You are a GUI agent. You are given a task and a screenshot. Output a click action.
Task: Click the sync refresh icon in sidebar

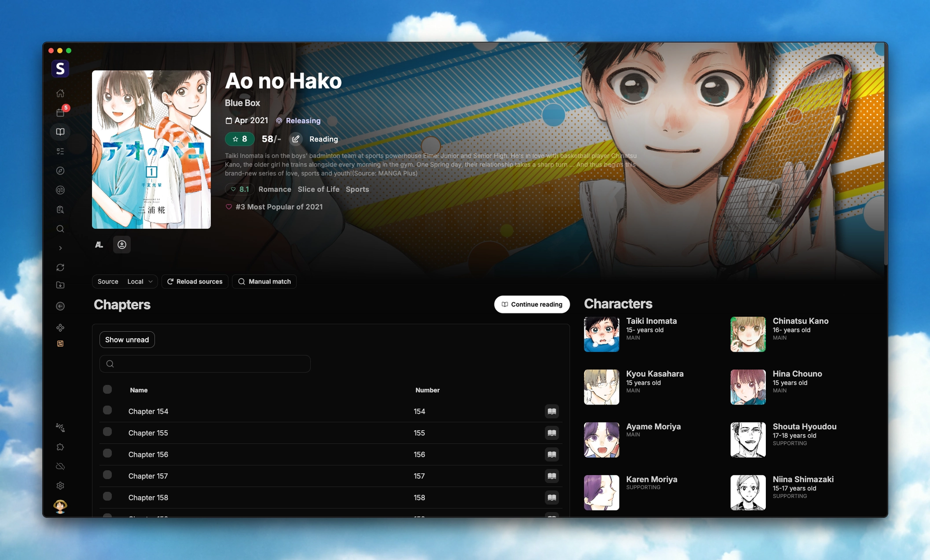pos(60,267)
